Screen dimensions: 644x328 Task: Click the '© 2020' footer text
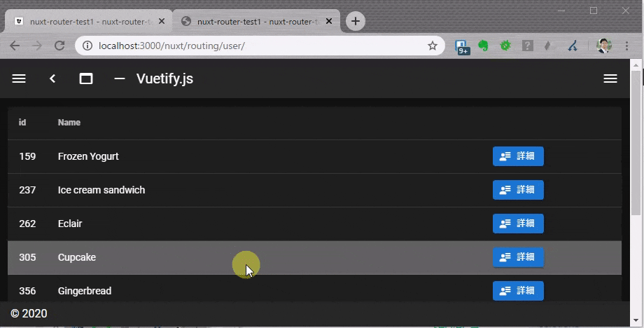pyautogui.click(x=29, y=313)
